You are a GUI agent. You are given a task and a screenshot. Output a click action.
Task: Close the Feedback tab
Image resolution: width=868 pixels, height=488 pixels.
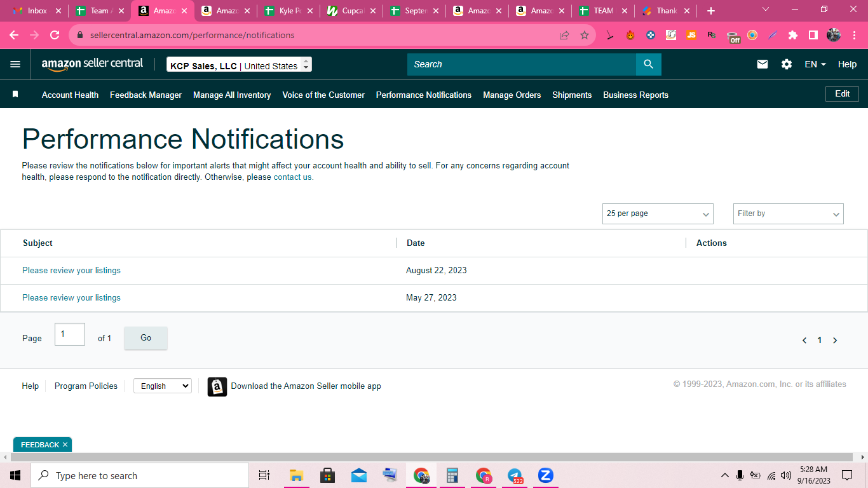click(x=65, y=445)
